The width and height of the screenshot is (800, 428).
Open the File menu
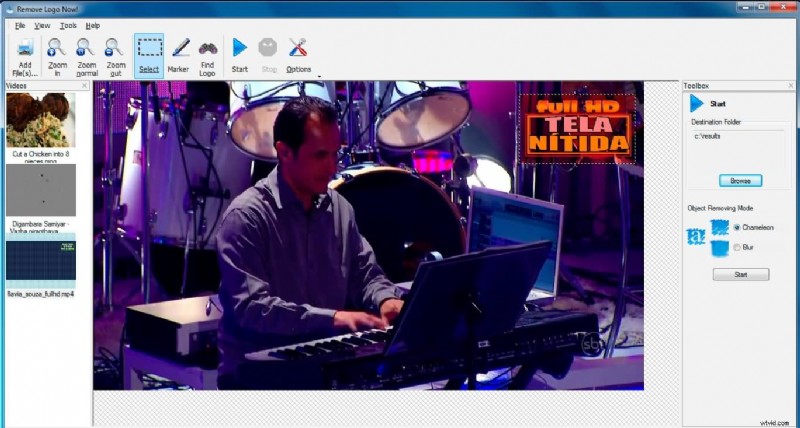(x=20, y=25)
